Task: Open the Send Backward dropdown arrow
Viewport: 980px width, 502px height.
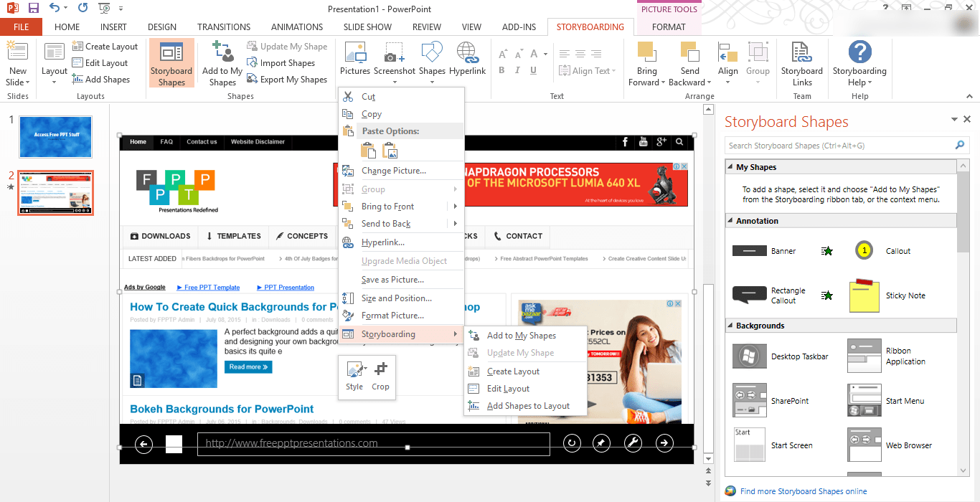Action: coord(710,82)
